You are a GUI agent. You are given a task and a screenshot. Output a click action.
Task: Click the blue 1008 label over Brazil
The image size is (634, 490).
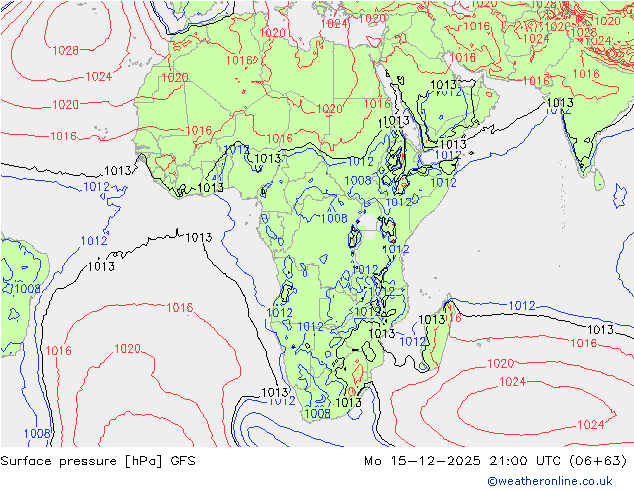coord(27,289)
